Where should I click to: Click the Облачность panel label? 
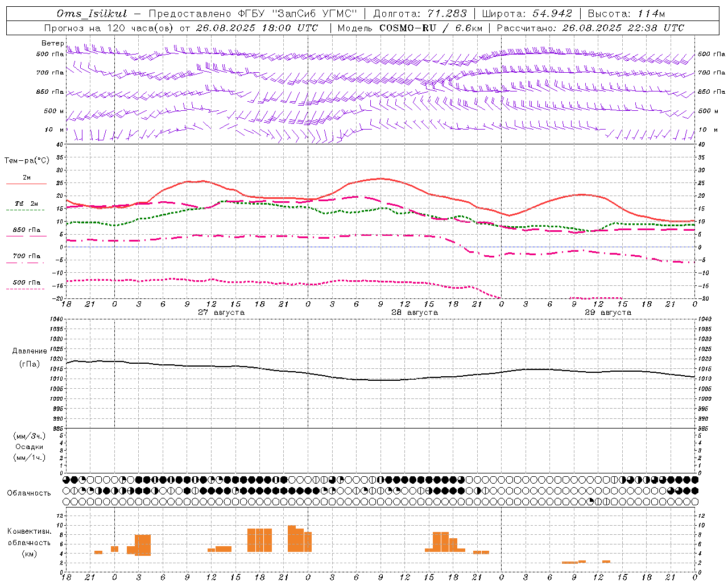pyautogui.click(x=29, y=493)
